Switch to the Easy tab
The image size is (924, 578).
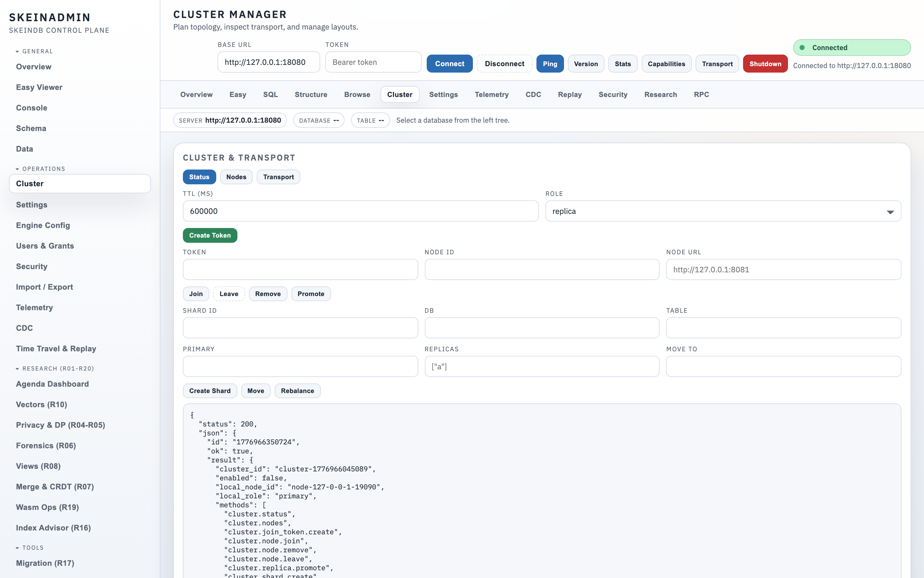tap(237, 94)
